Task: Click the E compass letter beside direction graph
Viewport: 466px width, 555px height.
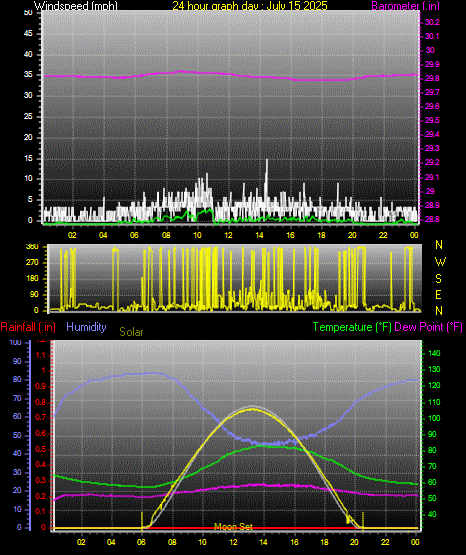Action: (438, 294)
